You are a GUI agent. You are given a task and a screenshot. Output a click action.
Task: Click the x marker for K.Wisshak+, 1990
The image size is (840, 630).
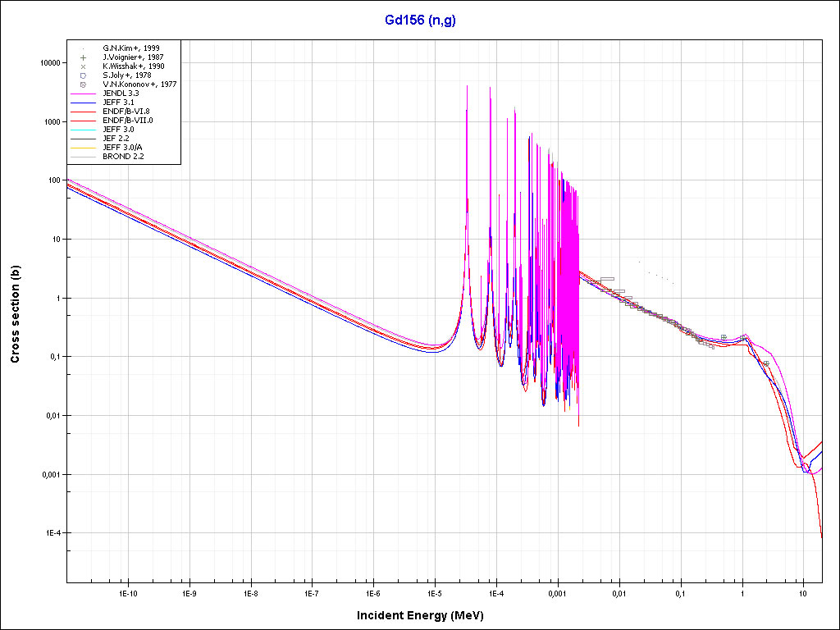(84, 66)
